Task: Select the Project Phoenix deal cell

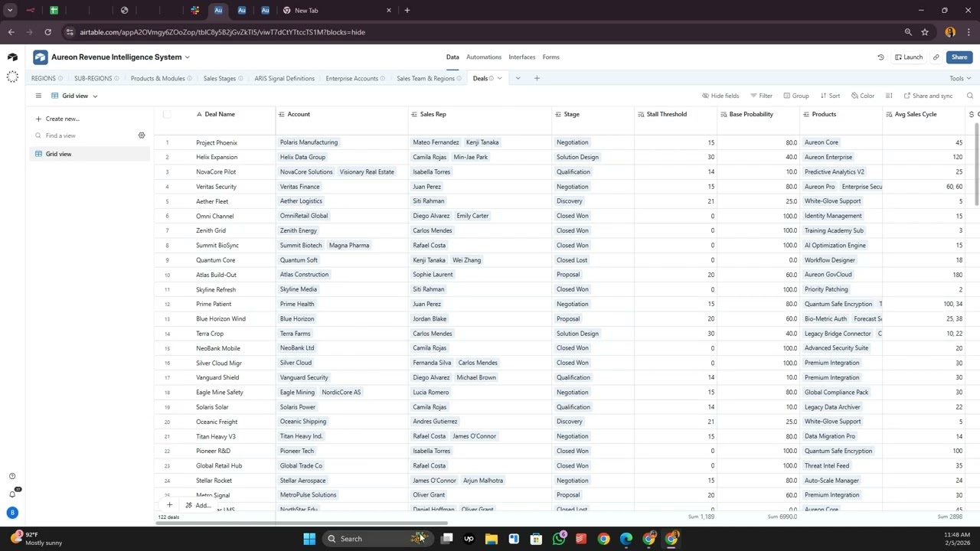Action: coord(234,142)
